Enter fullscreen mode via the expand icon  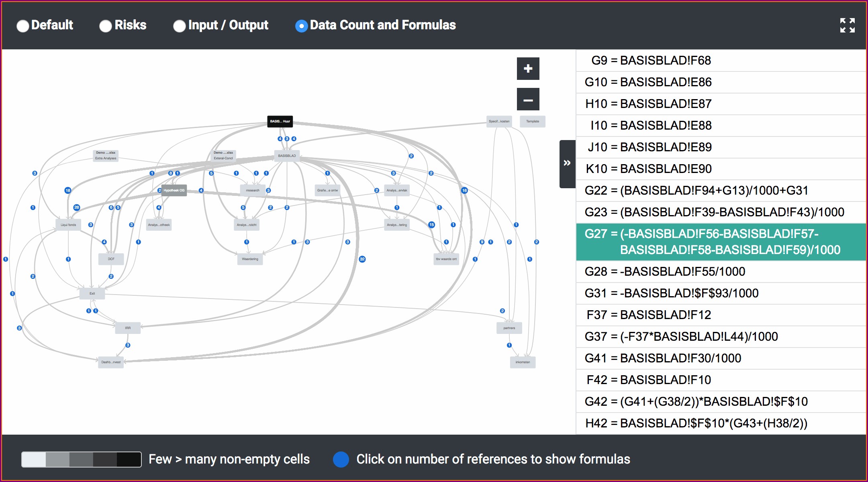pyautogui.click(x=847, y=25)
